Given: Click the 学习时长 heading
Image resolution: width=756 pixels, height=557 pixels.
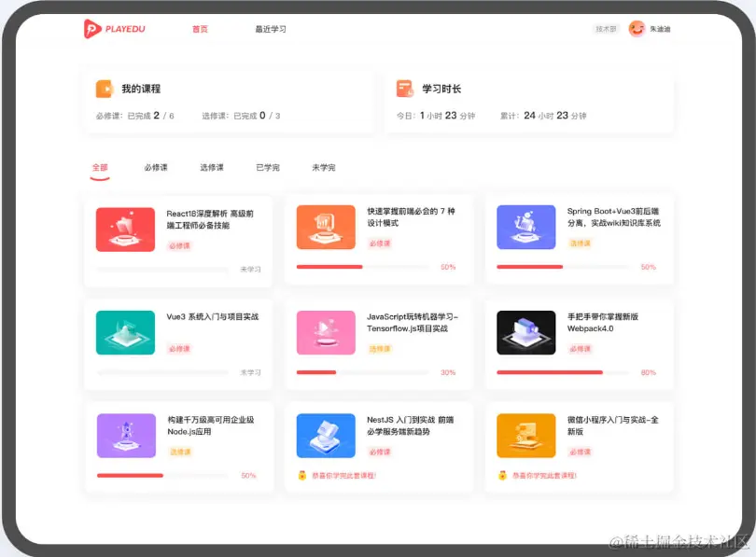Looking at the screenshot, I should [441, 89].
